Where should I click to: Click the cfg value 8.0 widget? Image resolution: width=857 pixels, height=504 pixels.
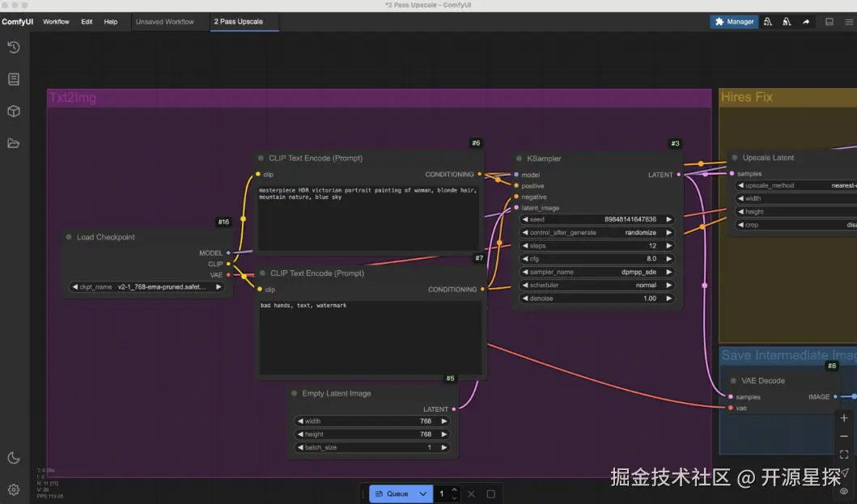click(x=597, y=259)
